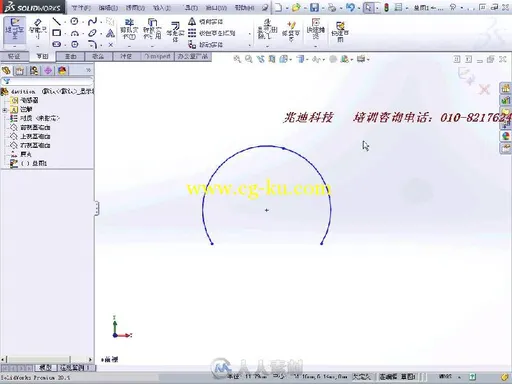Click the Save icon in the top toolbar

(314, 7)
